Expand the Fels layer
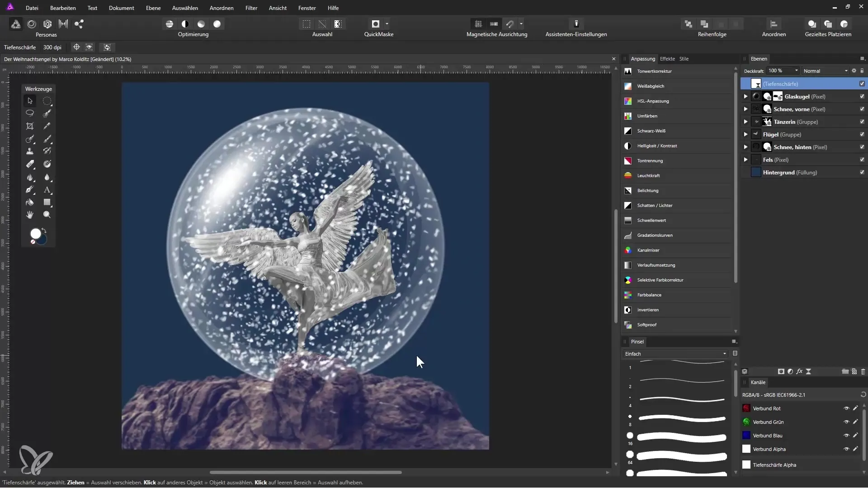 (x=745, y=160)
